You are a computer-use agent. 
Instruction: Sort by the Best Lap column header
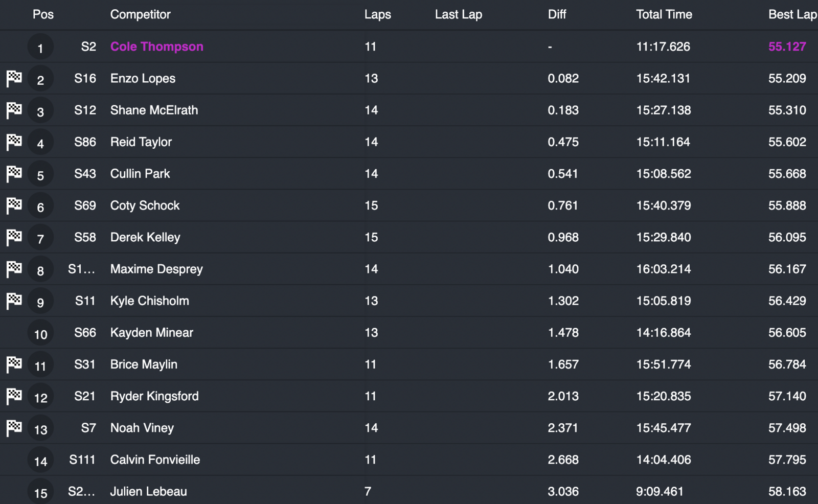[x=792, y=14]
